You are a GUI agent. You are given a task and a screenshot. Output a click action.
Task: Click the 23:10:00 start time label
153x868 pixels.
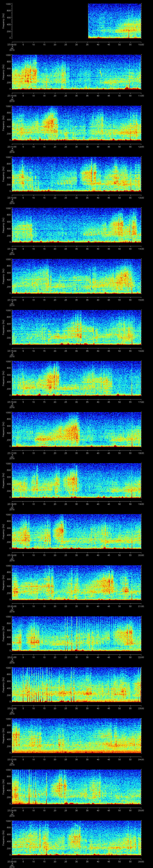point(12,96)
